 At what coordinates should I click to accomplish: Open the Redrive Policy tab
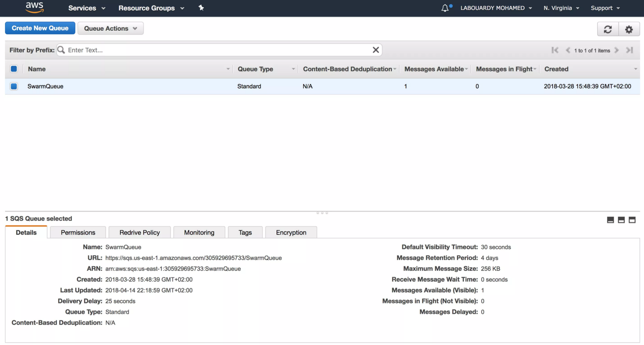point(140,232)
